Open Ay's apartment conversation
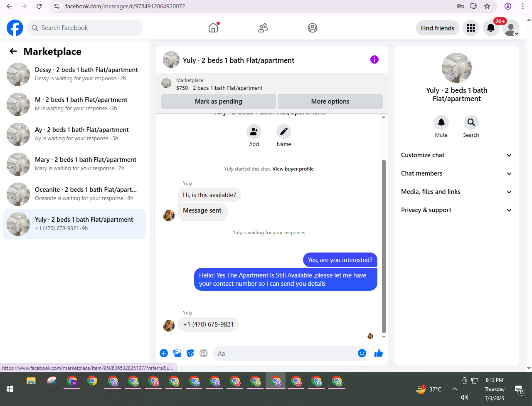Image resolution: width=532 pixels, height=406 pixels. [75, 134]
